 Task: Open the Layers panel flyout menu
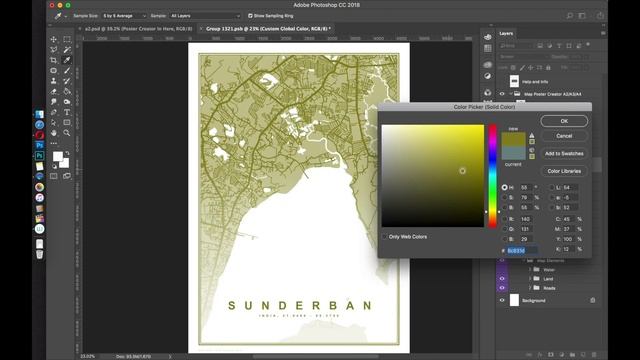603,33
